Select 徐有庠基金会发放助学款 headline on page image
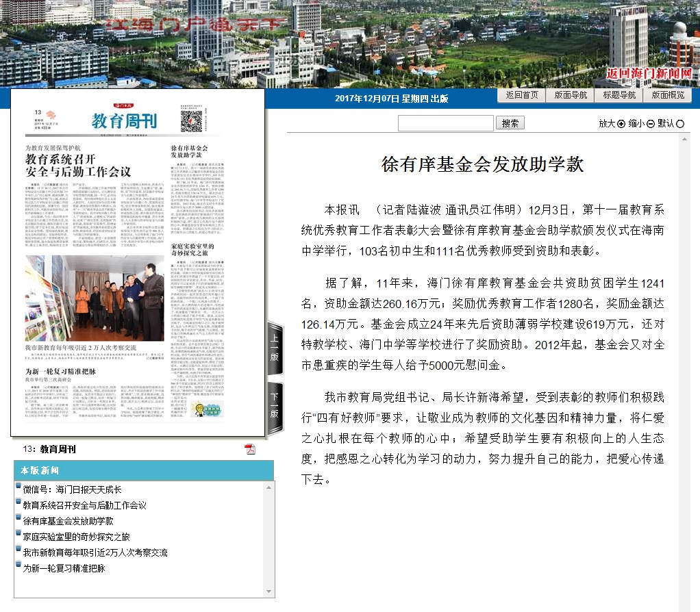700x612 pixels. click(189, 151)
